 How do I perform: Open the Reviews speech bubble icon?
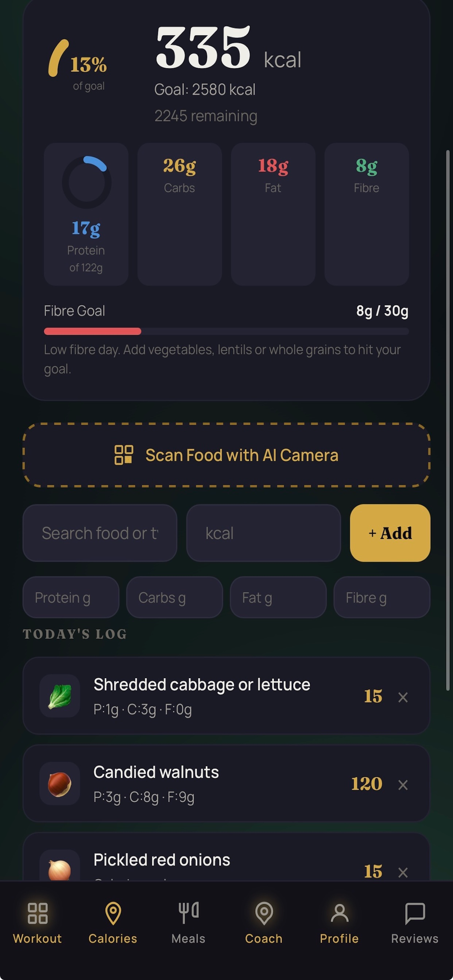pos(415,913)
